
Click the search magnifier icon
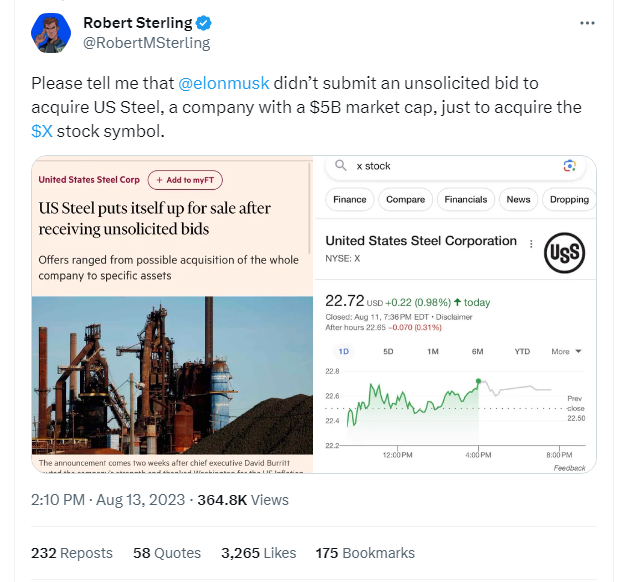[341, 166]
